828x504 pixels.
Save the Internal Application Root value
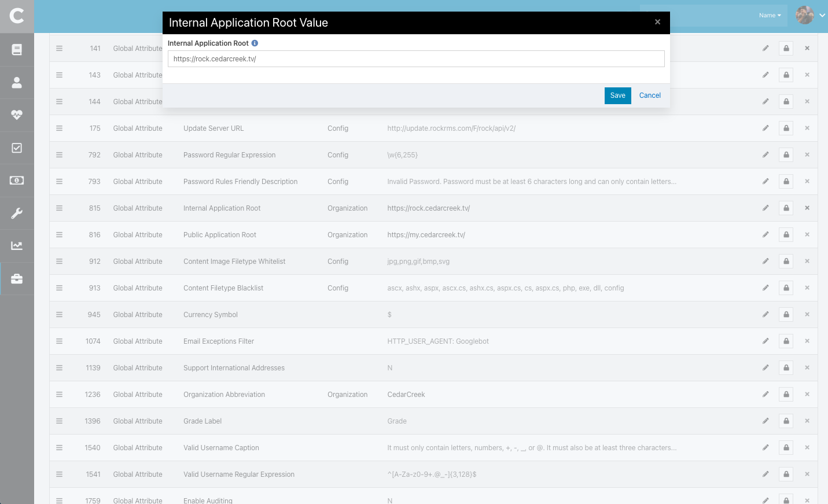click(617, 95)
